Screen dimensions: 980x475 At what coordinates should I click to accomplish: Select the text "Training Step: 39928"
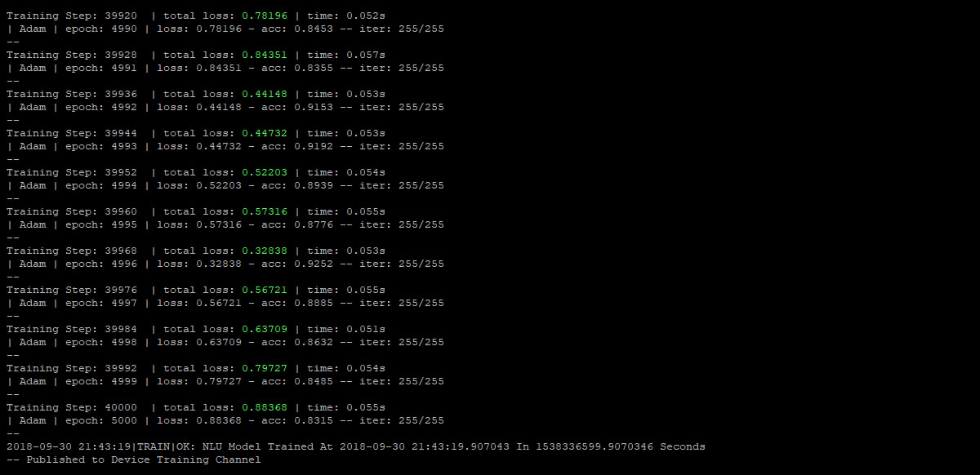pos(72,55)
